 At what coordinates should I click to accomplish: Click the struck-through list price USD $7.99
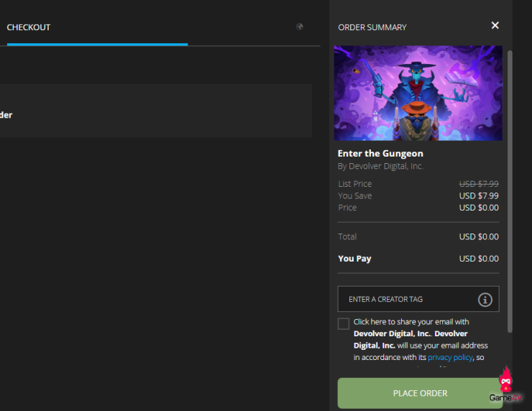(478, 184)
